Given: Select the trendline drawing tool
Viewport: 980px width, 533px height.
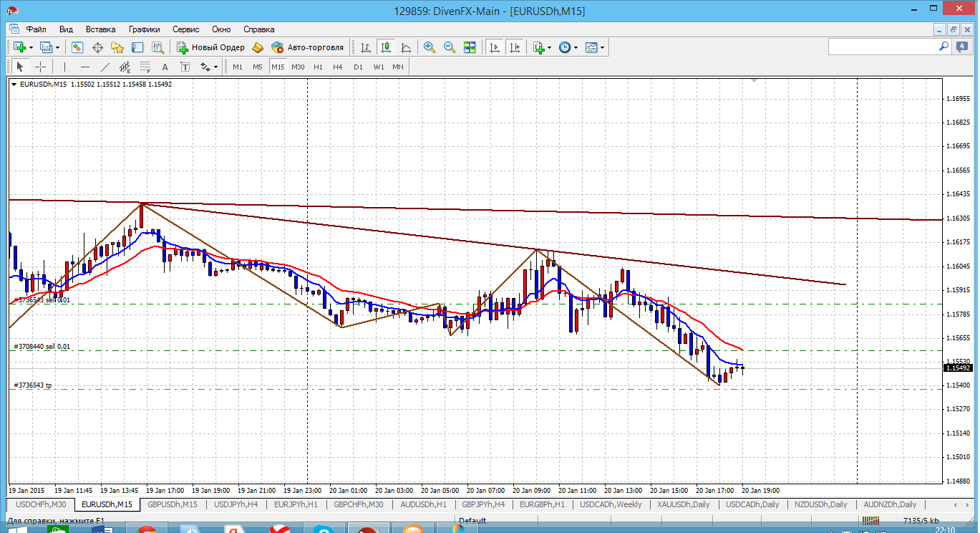Looking at the screenshot, I should coord(105,67).
